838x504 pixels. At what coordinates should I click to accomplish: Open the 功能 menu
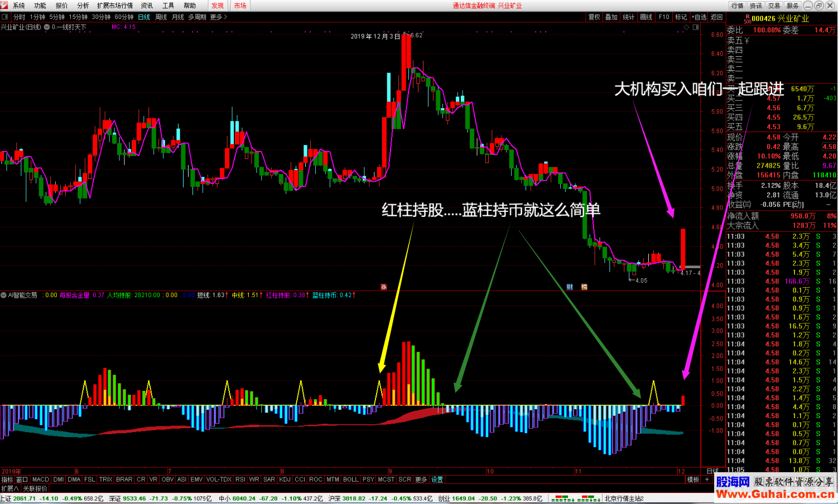coord(40,6)
